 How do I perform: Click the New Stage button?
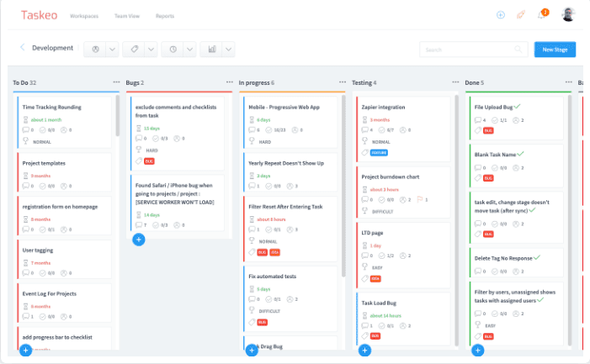(555, 50)
